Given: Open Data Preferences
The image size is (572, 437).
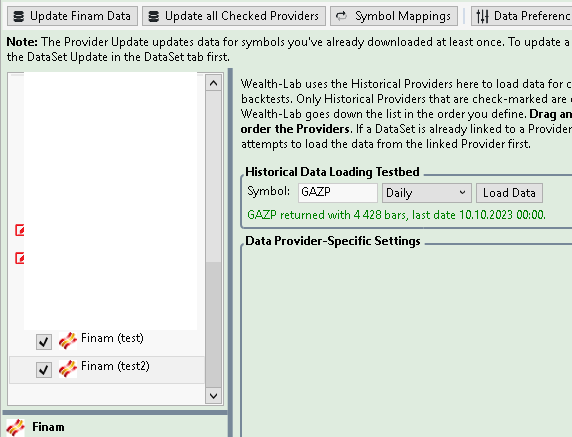Looking at the screenshot, I should pos(521,16).
